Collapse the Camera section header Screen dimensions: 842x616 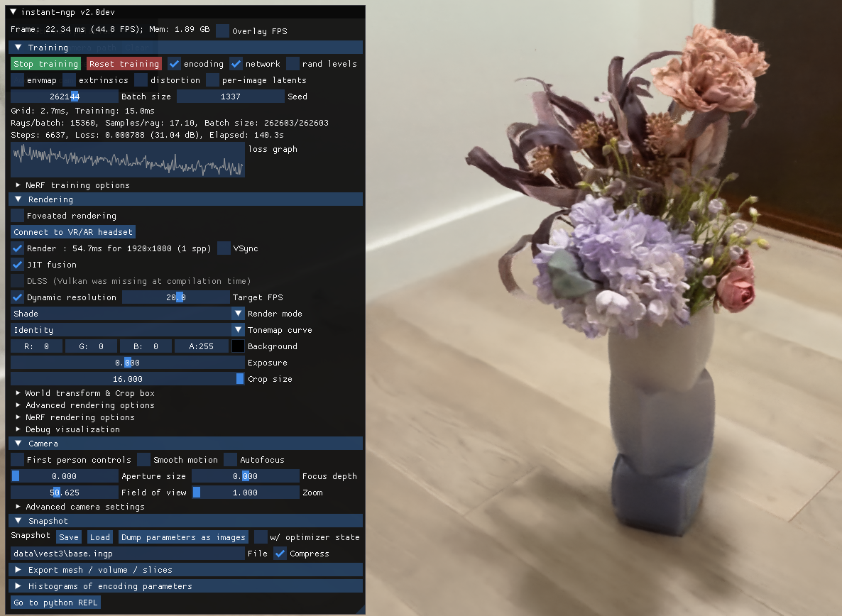pyautogui.click(x=186, y=444)
